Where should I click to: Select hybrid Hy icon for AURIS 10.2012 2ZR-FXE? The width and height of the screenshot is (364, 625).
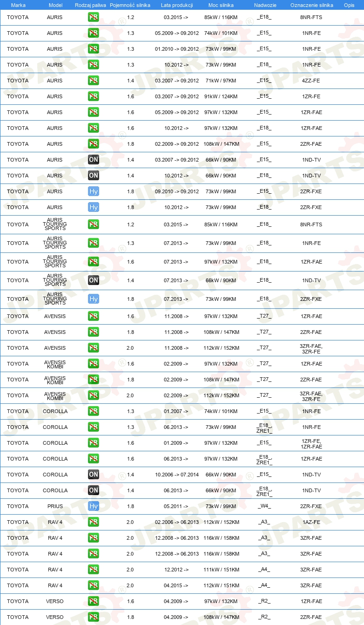[x=94, y=207]
